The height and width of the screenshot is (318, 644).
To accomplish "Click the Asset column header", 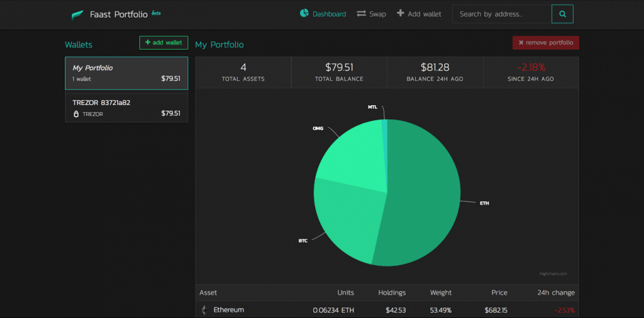I will [208, 292].
